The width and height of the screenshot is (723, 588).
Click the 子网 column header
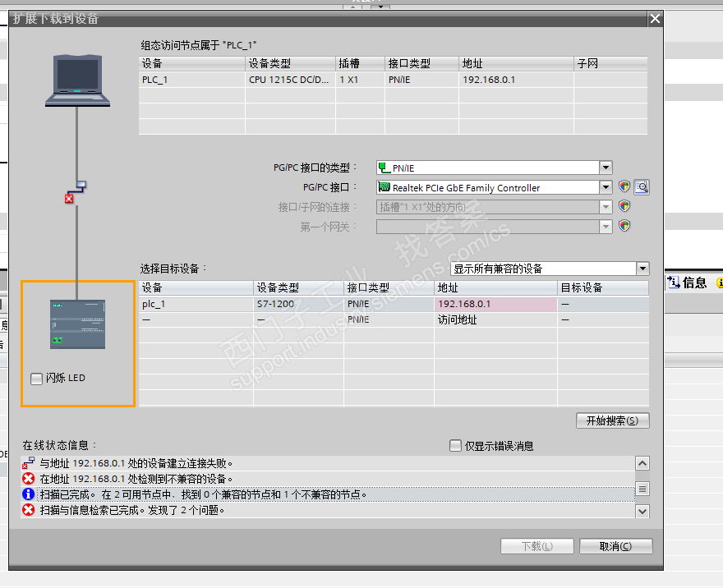610,63
